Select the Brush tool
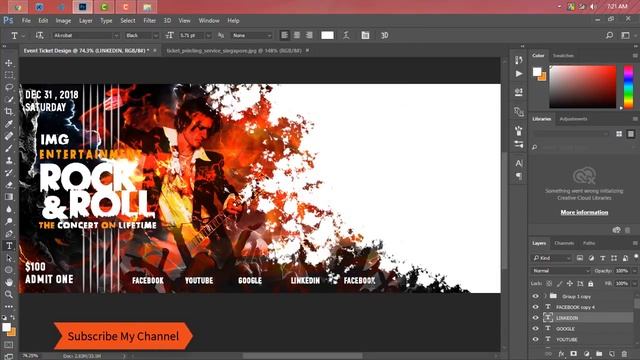The height and width of the screenshot is (360, 640). coord(9,148)
